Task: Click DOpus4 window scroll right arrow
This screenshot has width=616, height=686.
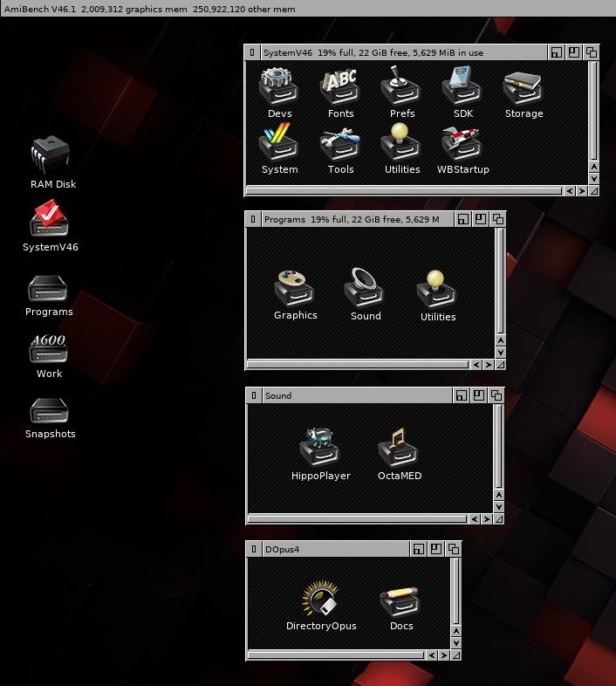Action: tap(443, 655)
